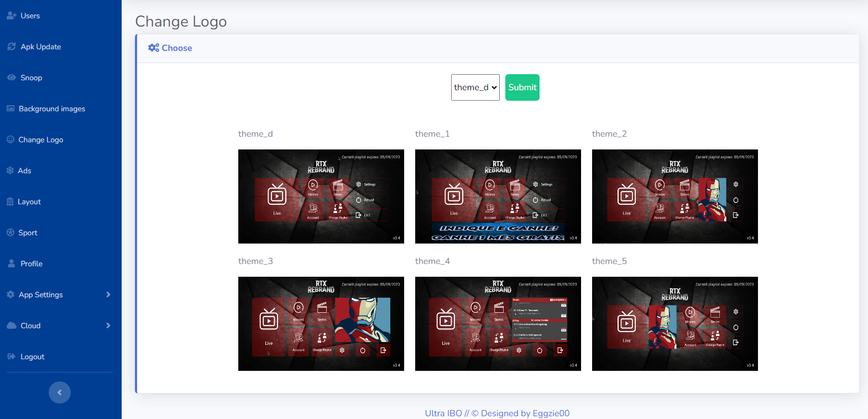Click the Logout exit icon

coord(11,356)
